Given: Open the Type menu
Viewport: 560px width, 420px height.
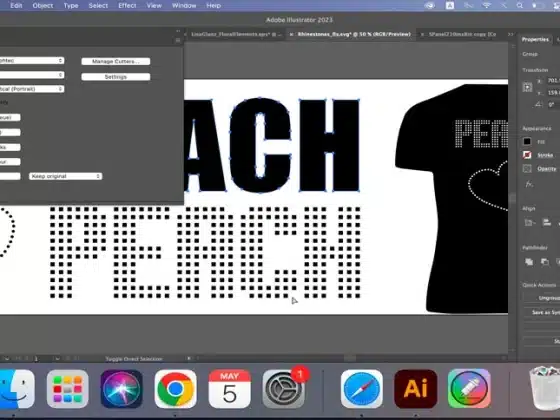Looking at the screenshot, I should pos(71,6).
